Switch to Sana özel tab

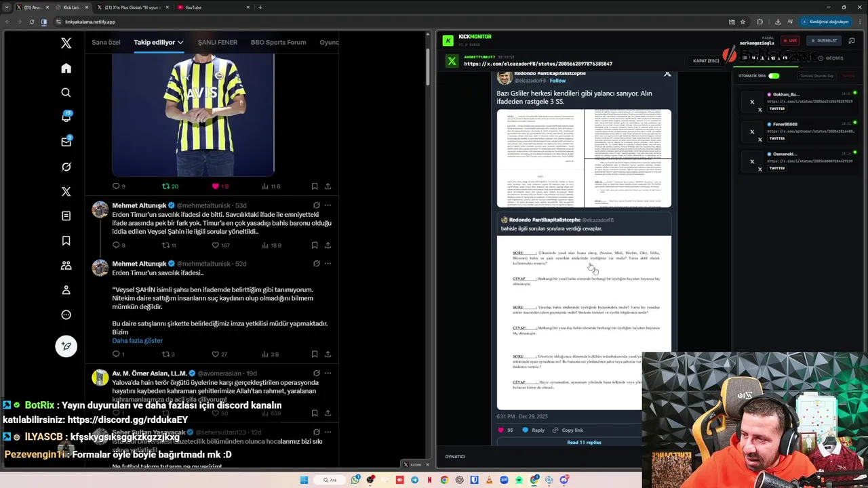pos(106,42)
